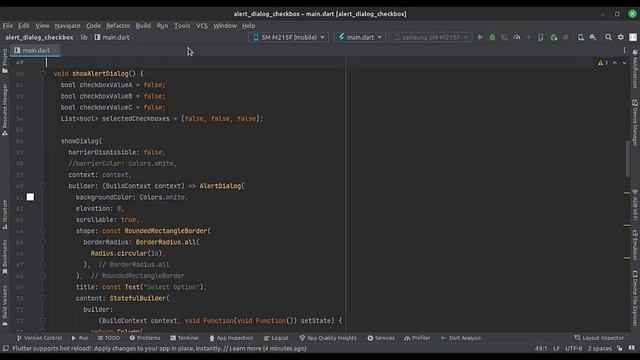Open the VCS menu
Image resolution: width=640 pixels, height=360 pixels.
[202, 26]
